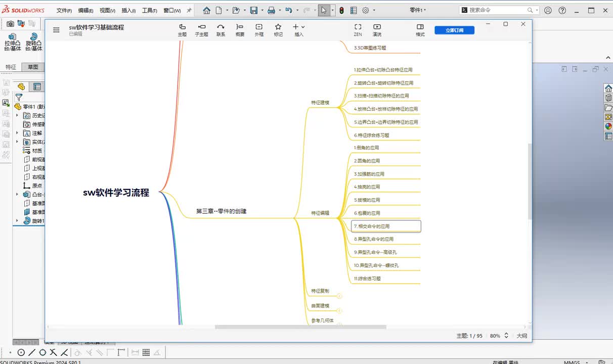Open the 视图 (View) menu
The image size is (613, 364).
(107, 10)
